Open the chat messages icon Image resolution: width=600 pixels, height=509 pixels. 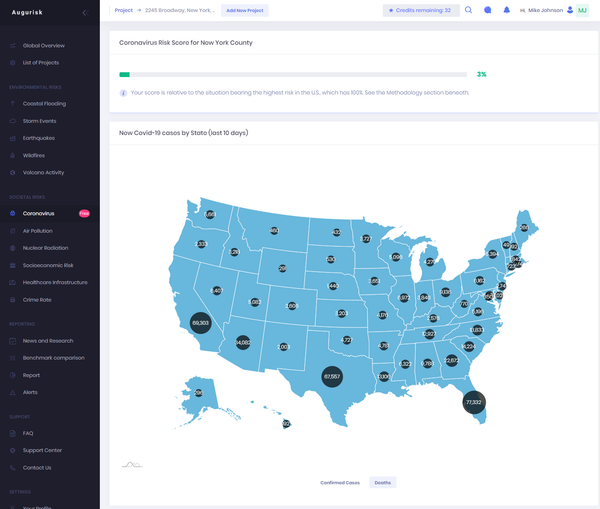pos(488,10)
